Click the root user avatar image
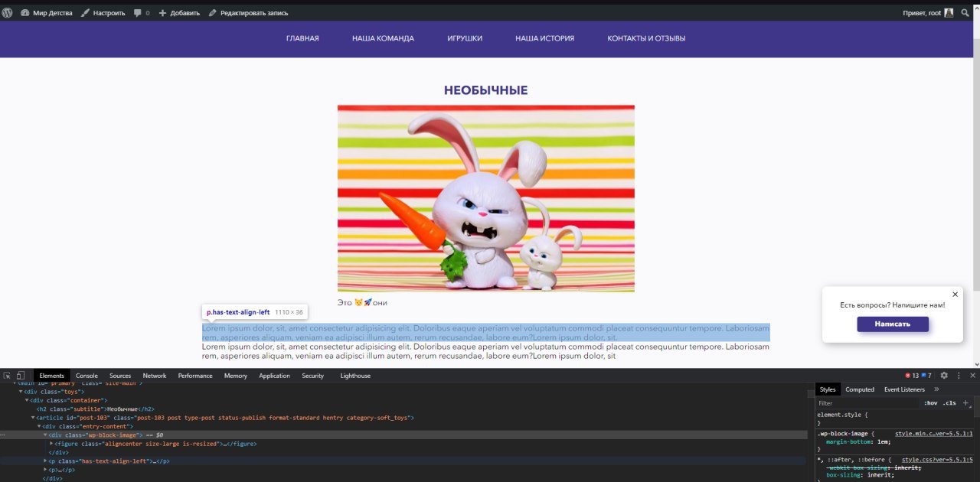Viewport: 980px width, 482px height. tap(949, 13)
